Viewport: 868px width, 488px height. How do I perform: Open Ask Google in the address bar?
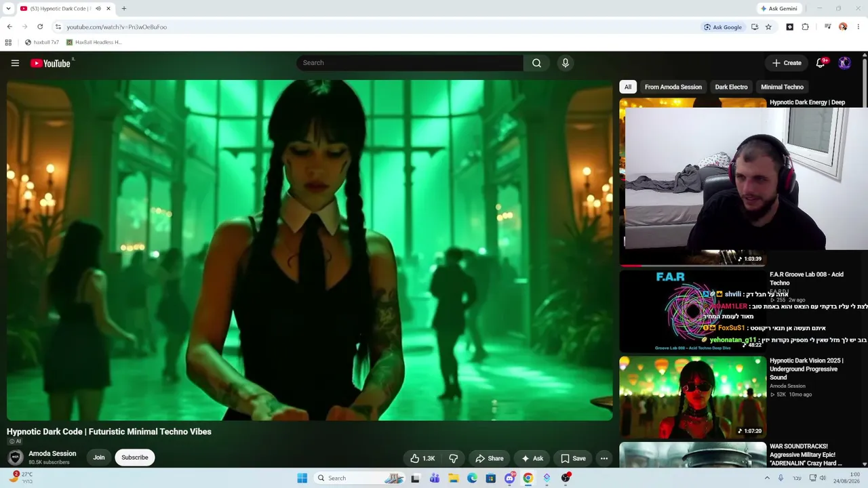pos(723,27)
